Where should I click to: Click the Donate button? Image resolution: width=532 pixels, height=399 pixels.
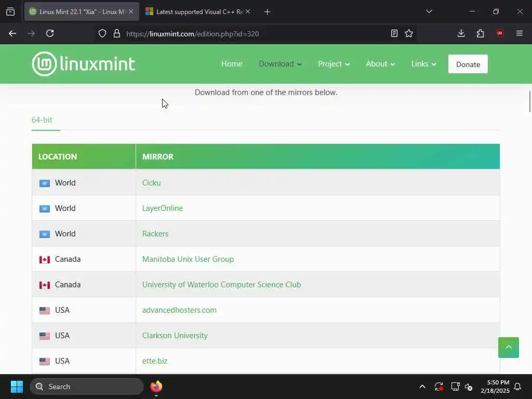pyautogui.click(x=468, y=64)
